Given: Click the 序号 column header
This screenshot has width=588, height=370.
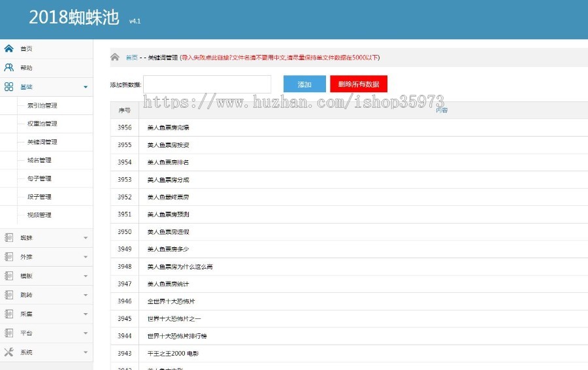Looking at the screenshot, I should (x=125, y=110).
